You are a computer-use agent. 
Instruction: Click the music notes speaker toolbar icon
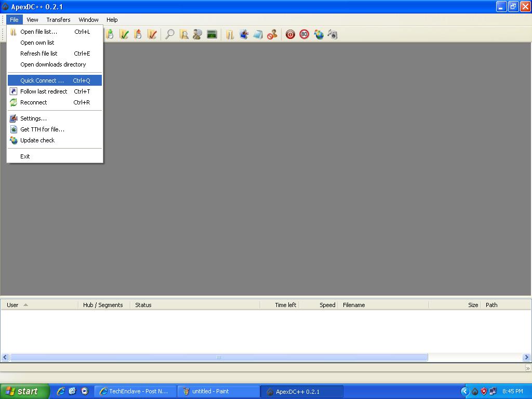(x=332, y=34)
